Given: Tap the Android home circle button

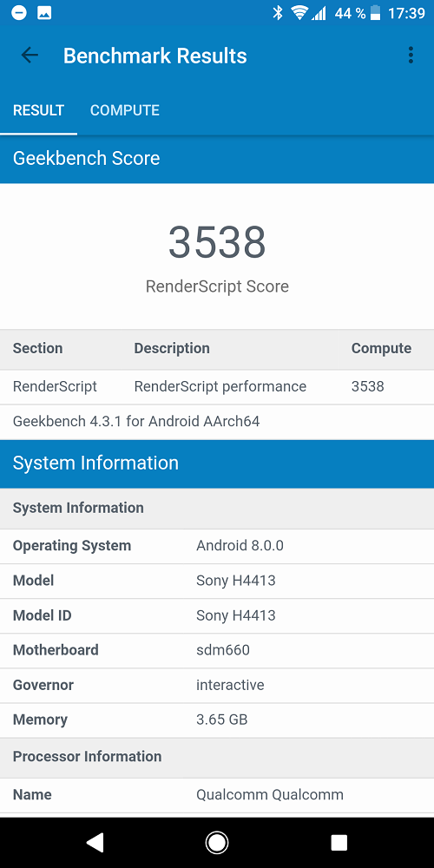Looking at the screenshot, I should (x=217, y=842).
